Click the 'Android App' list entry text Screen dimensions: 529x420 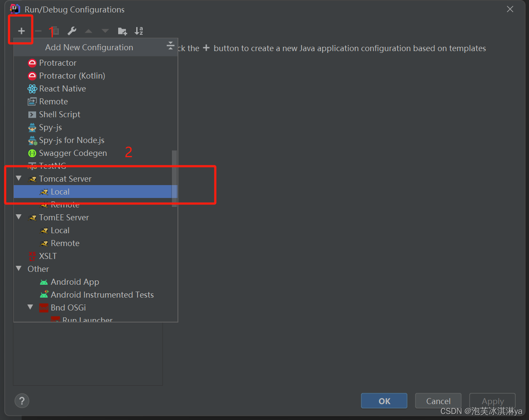tap(75, 282)
